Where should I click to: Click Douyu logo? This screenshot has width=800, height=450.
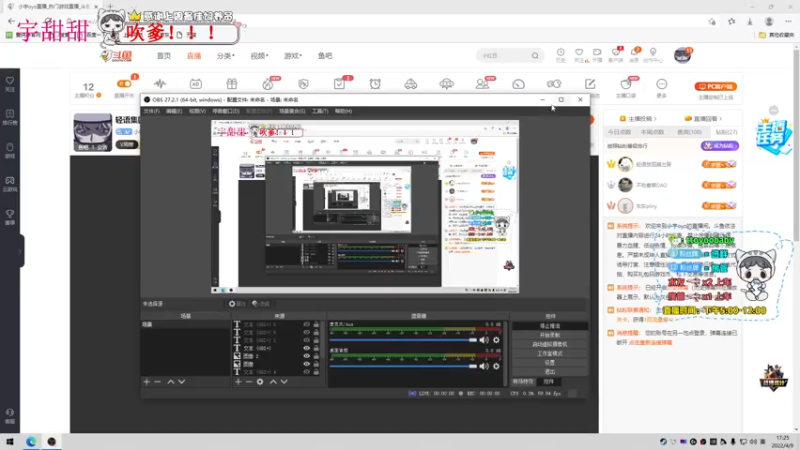[x=116, y=56]
